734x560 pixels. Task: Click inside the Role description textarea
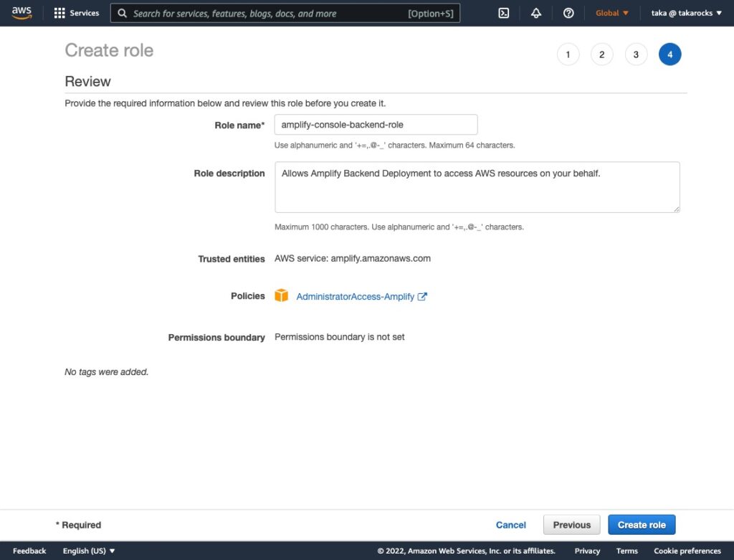point(477,187)
